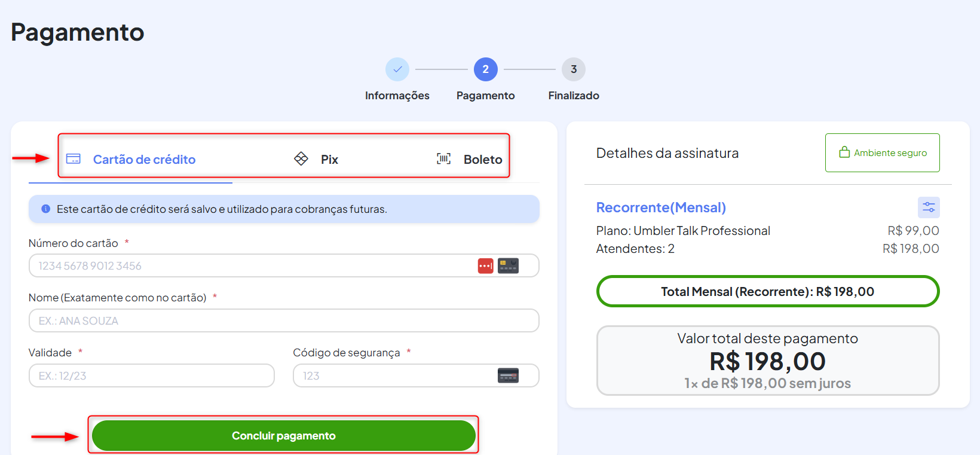Click the red password manager icon in card field

point(485,265)
